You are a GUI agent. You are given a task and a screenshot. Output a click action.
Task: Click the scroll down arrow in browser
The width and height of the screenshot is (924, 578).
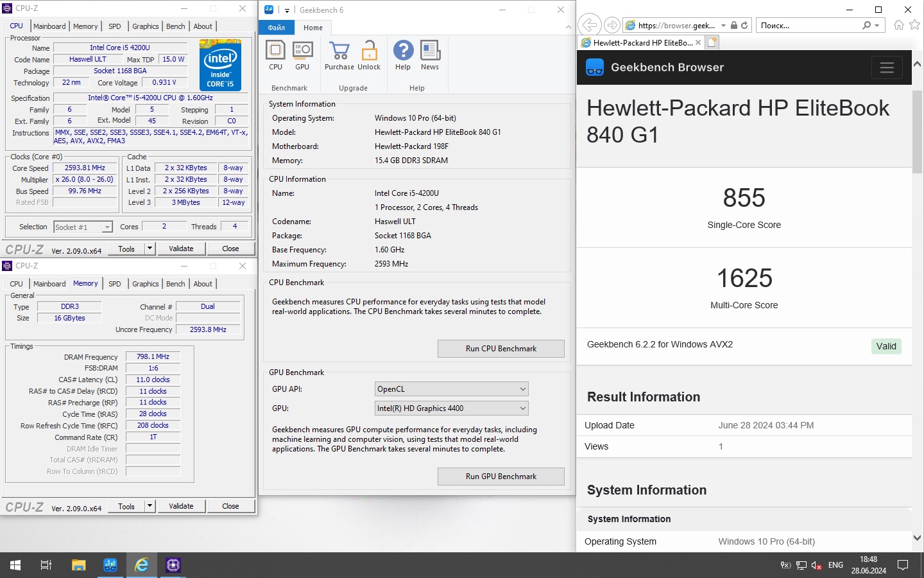(917, 538)
